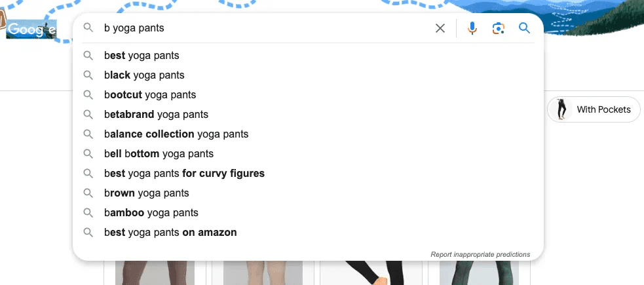Click into the search text field
Screen dimensions: 644x285
[262, 28]
